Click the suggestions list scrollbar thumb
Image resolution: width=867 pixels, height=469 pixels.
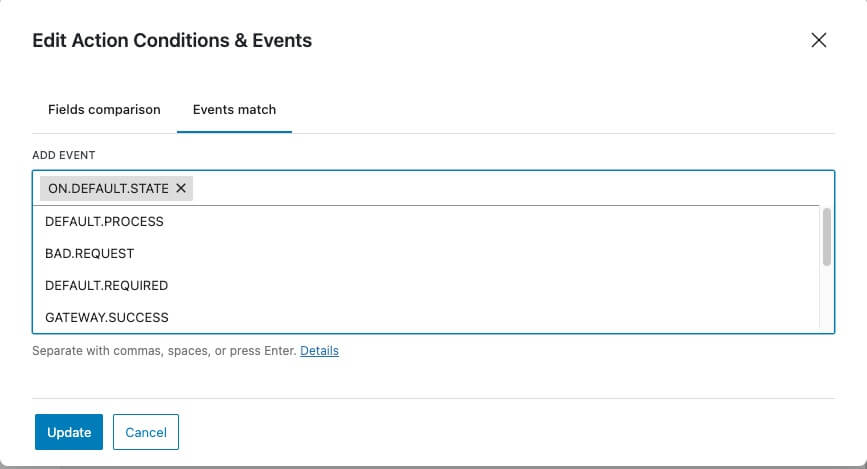pyautogui.click(x=826, y=236)
